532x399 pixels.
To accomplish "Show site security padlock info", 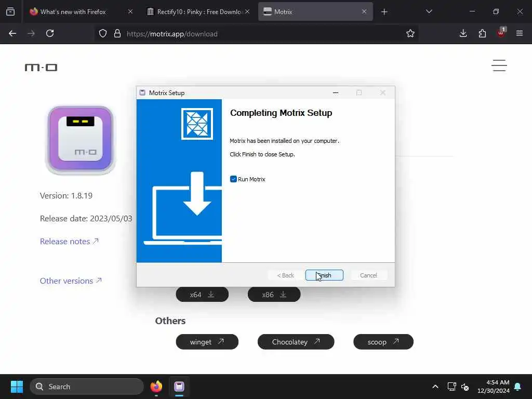I will coord(117,34).
